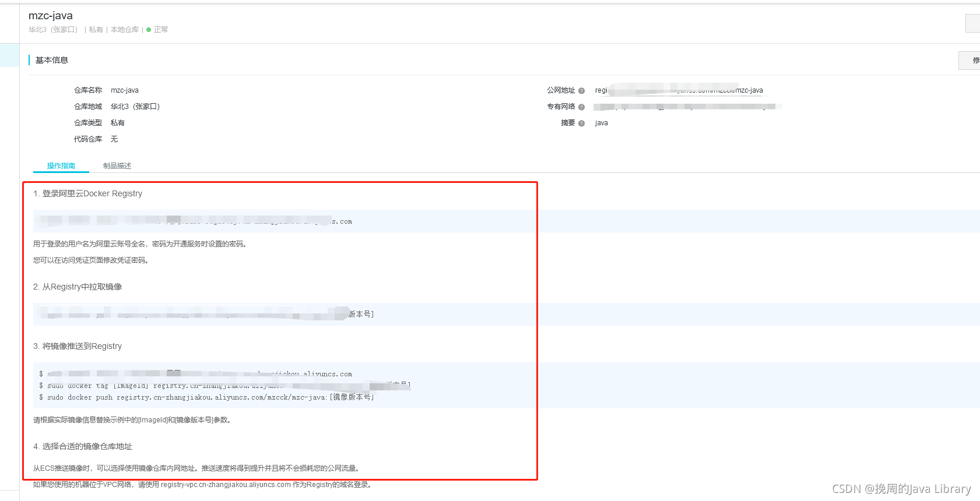
Task: Click the 仓库名称 value mzc-java
Action: click(x=125, y=90)
